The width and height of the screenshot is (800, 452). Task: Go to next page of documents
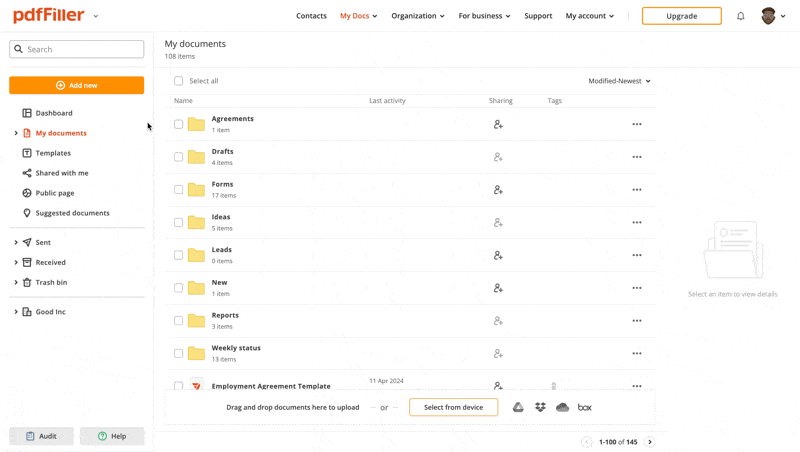coord(650,442)
